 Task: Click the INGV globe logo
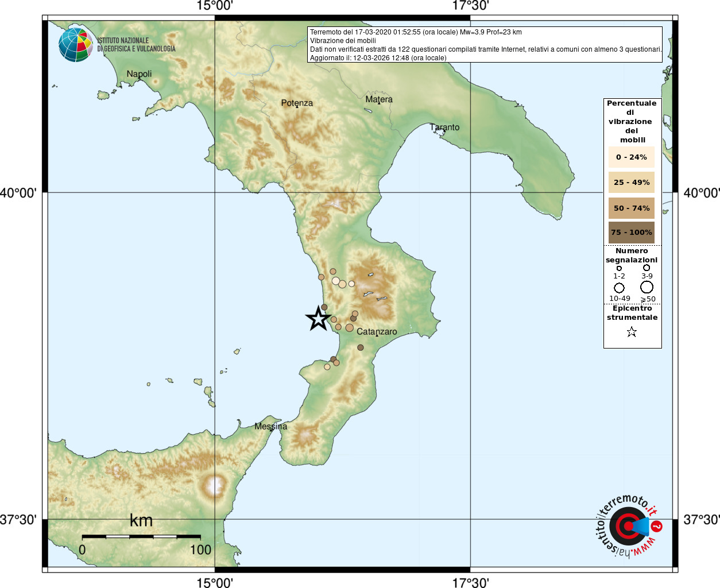coord(76,44)
